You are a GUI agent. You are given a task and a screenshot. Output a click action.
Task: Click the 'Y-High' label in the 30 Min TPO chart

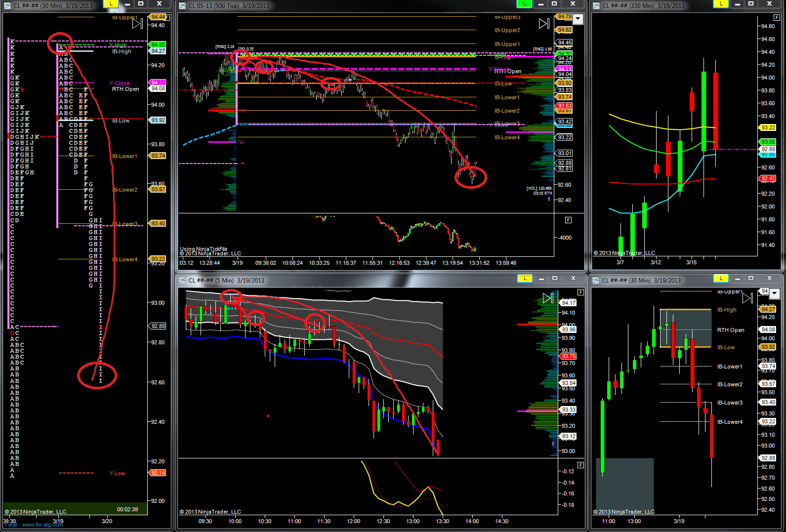[x=118, y=45]
